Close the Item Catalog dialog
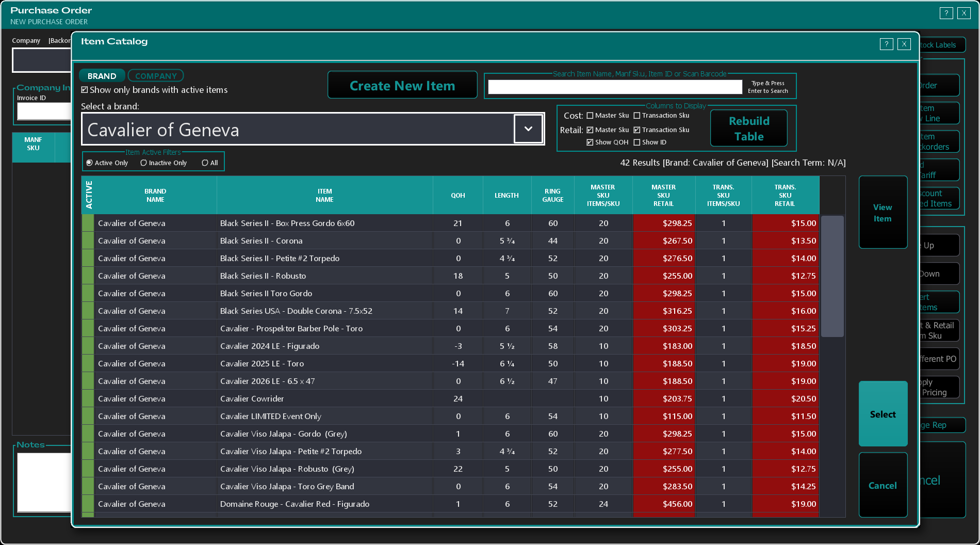Image resolution: width=980 pixels, height=545 pixels. [x=904, y=44]
